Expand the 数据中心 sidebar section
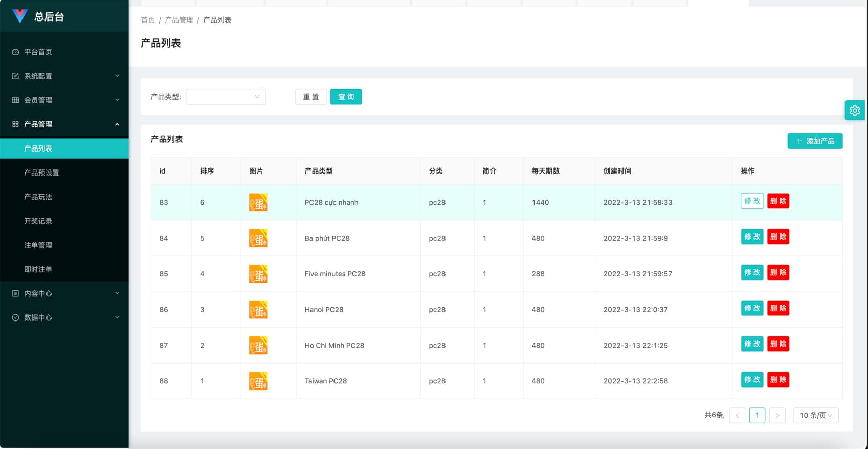The width and height of the screenshot is (868, 449). (64, 317)
